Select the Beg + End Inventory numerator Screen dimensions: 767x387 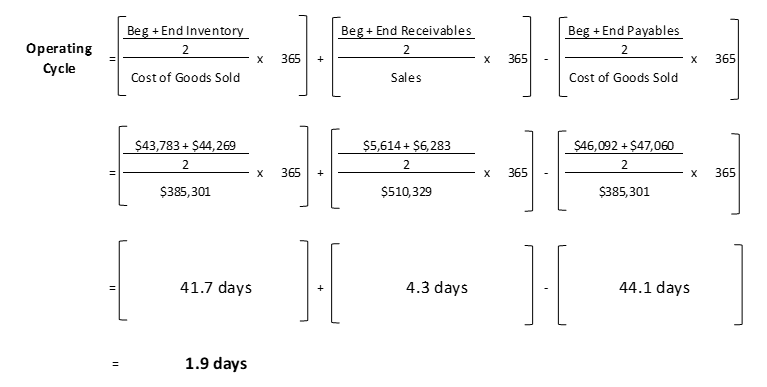[x=185, y=31]
